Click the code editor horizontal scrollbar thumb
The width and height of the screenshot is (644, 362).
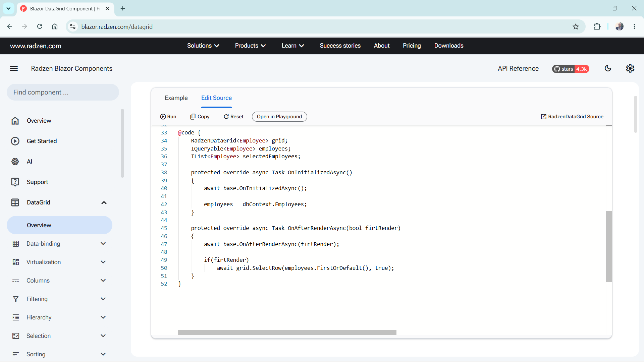287,332
